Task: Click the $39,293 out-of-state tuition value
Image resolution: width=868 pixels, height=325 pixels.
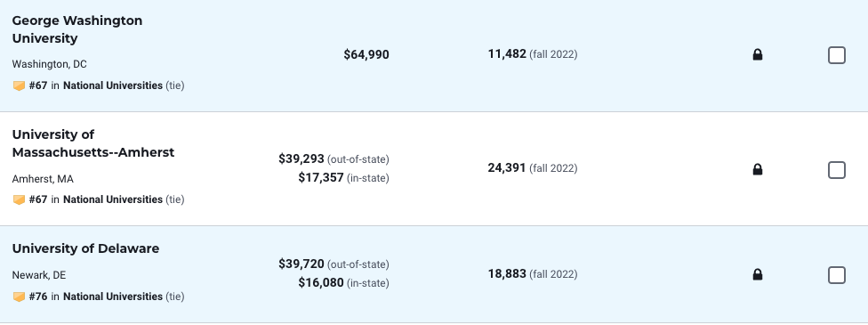Action: pyautogui.click(x=301, y=158)
